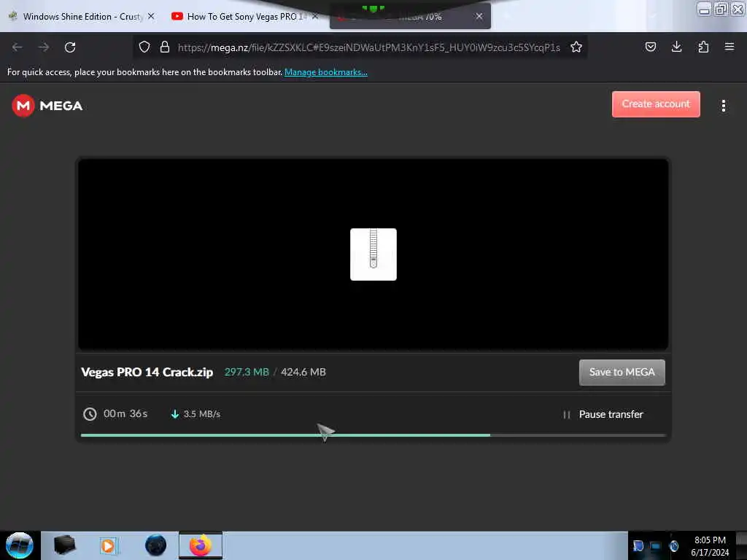Close the MEGA tab
Screen dimensions: 747x560
click(x=479, y=16)
